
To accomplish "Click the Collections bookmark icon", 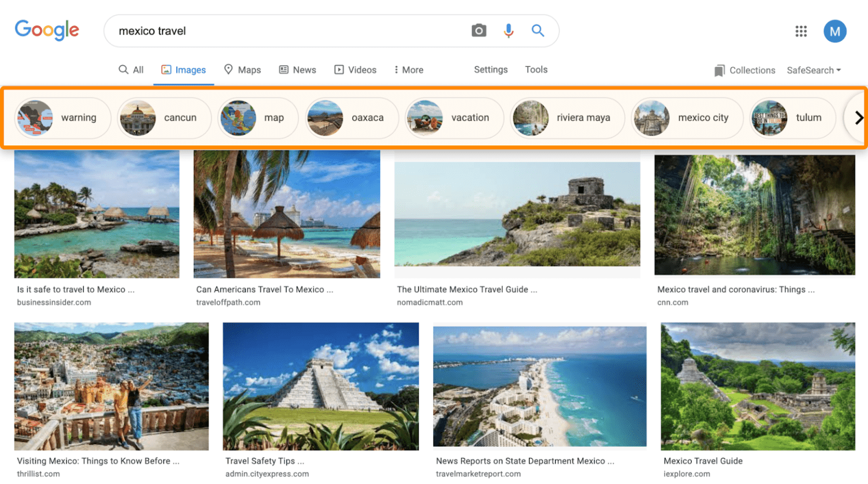I will tap(720, 70).
